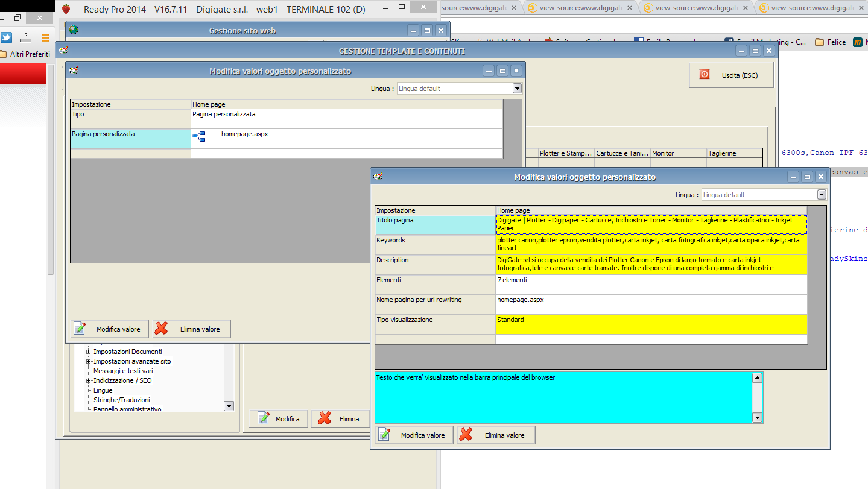Click the question-mark help icon in the browser toolbar

[25, 37]
